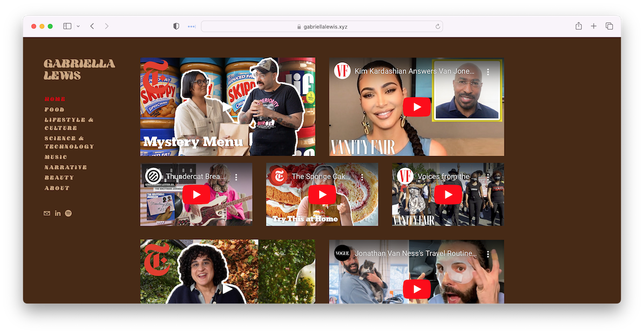Open the Science & Technology menu item
This screenshot has height=334, width=644.
[69, 142]
